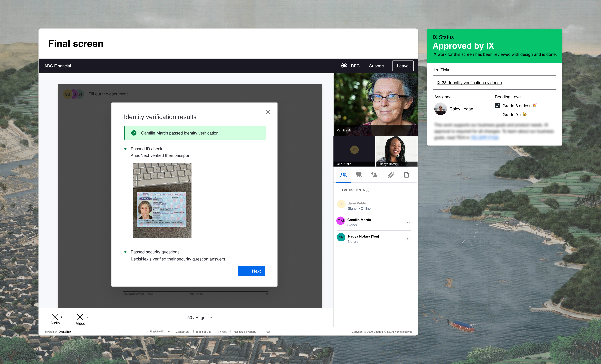Select Jane Public's video tile
The image size is (601, 364).
pos(354,151)
